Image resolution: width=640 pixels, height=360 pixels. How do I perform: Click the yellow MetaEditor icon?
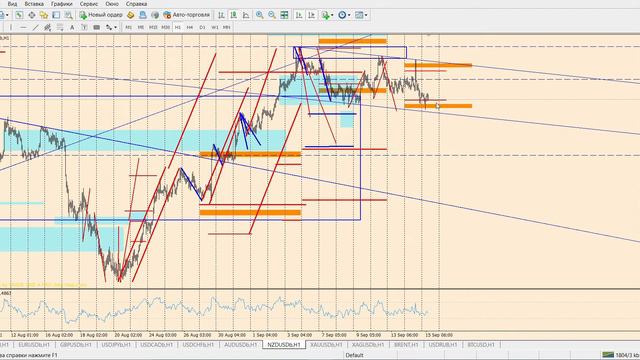coord(131,15)
